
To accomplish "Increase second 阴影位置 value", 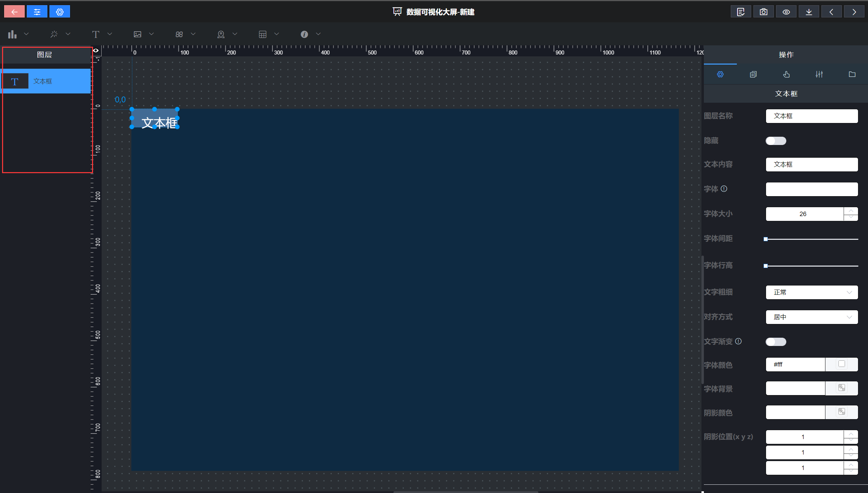I will coord(851,449).
